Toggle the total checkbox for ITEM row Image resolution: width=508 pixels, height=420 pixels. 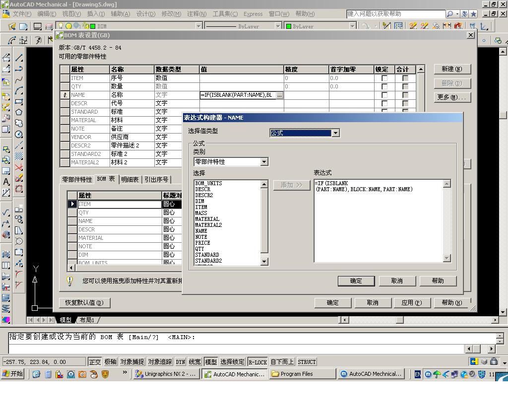pos(405,78)
